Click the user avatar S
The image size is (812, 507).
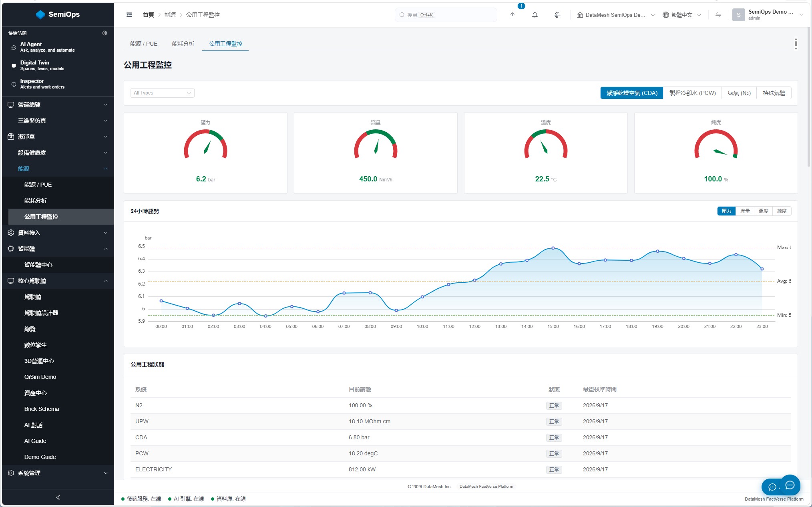pyautogui.click(x=738, y=15)
